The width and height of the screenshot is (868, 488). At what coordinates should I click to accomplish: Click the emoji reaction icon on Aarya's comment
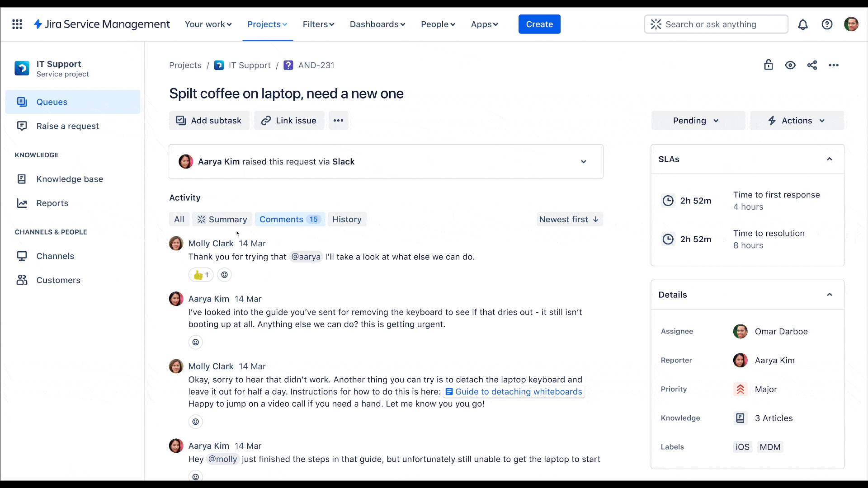[196, 342]
